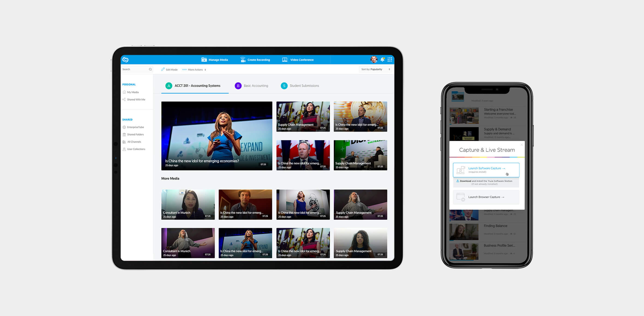This screenshot has width=644, height=316.
Task: Switch to Basic Accounting tab
Action: [251, 86]
